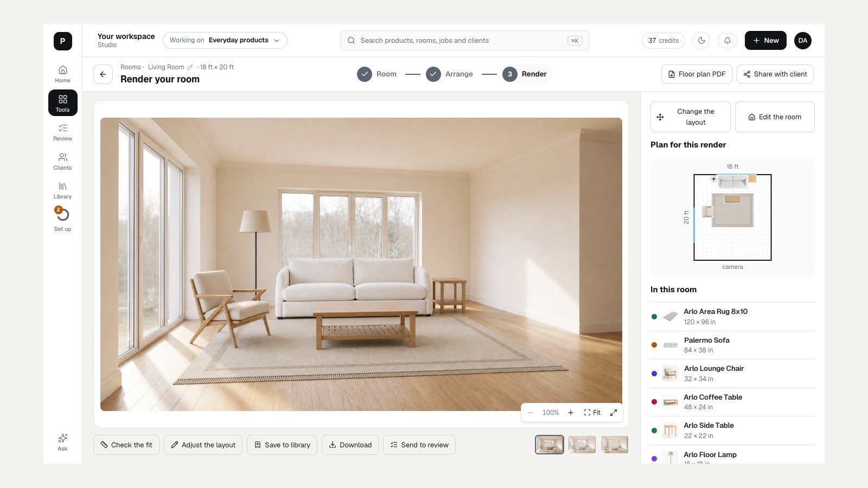Zoom out with the minus button
868x488 pixels.
tap(531, 413)
